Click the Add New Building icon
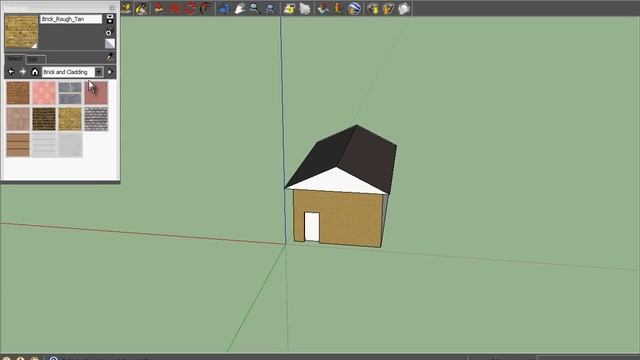The width and height of the screenshot is (640, 360). coord(323,8)
